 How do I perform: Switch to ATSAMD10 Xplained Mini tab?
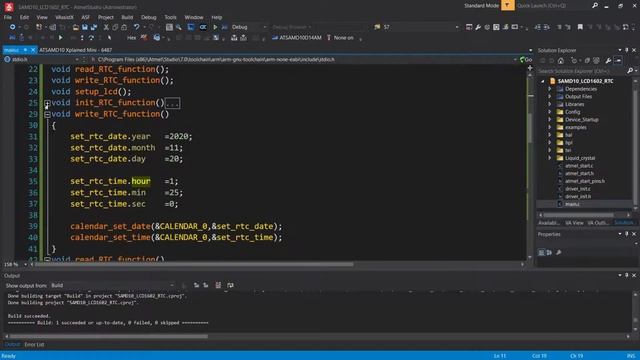click(76, 50)
